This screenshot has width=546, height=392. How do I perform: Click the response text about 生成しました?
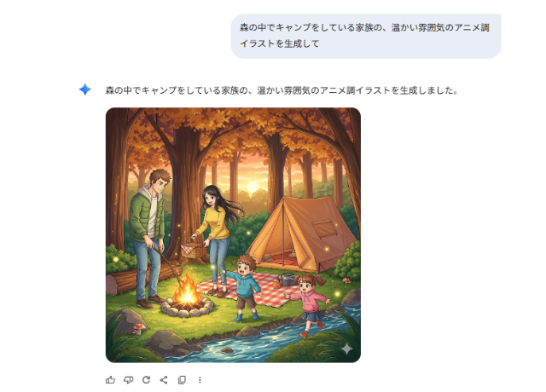(282, 90)
